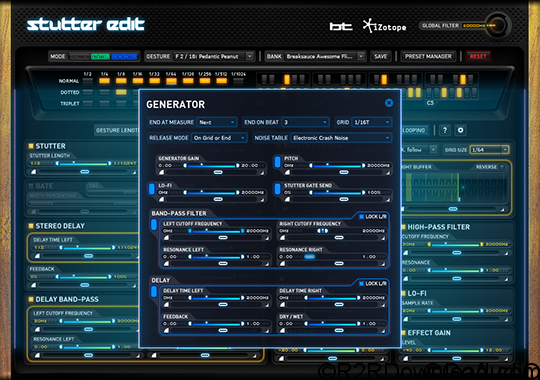540x380 pixels.
Task: Close the Generator dialog
Action: tap(389, 103)
